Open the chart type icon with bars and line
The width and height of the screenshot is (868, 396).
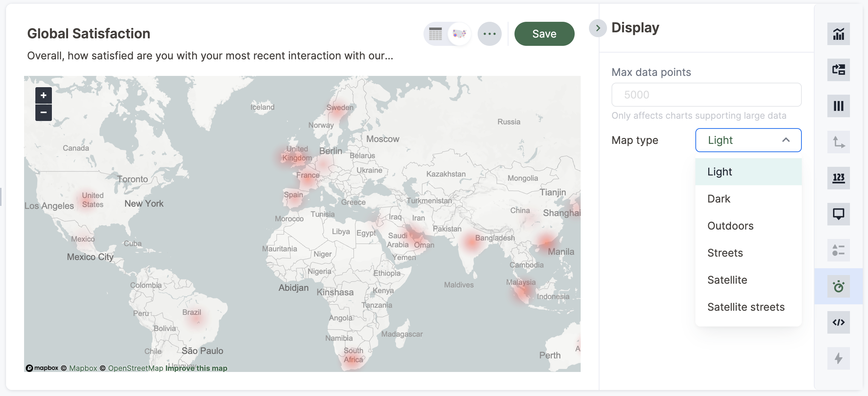tap(838, 34)
